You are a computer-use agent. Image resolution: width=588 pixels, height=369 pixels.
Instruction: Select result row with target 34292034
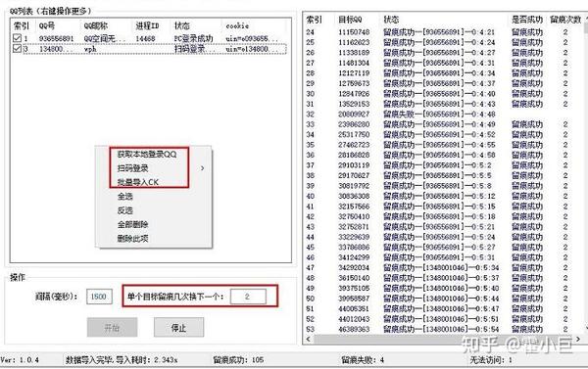tap(443, 267)
